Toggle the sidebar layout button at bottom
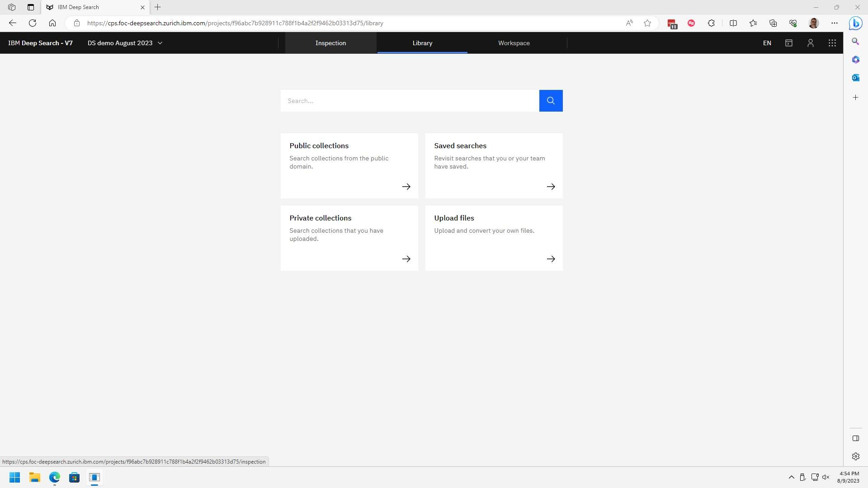The image size is (868, 488). [855, 438]
